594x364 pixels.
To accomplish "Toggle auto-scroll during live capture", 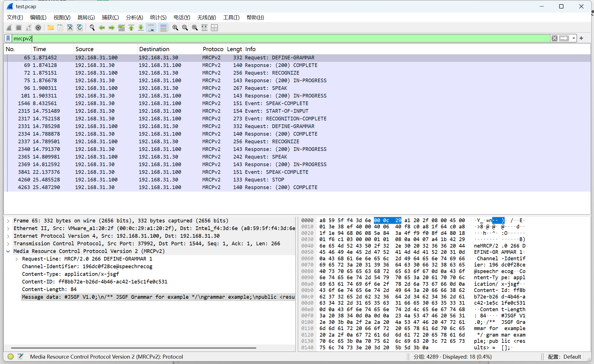I will pyautogui.click(x=152, y=28).
